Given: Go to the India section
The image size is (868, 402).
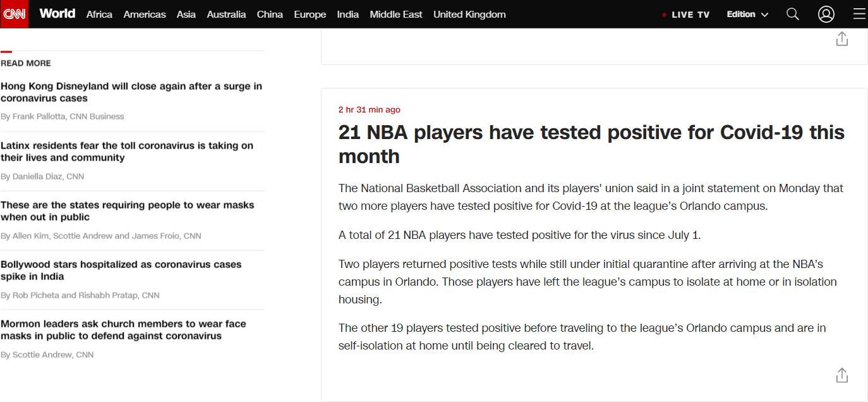Looking at the screenshot, I should point(348,14).
